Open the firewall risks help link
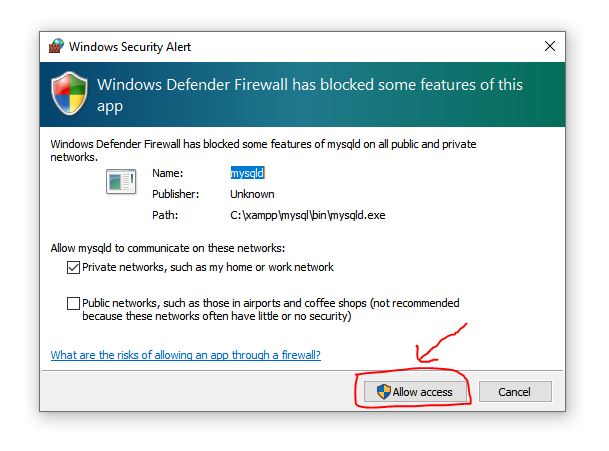The width and height of the screenshot is (609, 451). (x=185, y=355)
